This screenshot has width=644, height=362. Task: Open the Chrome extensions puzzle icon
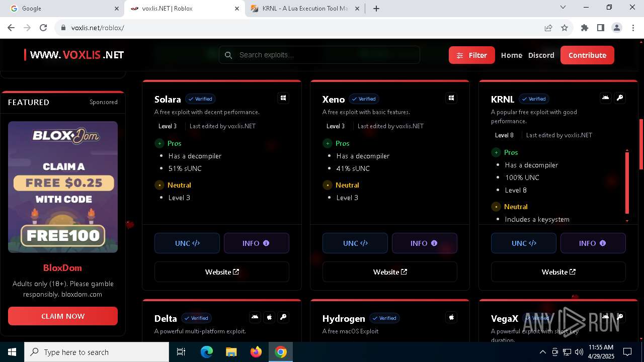pyautogui.click(x=585, y=28)
